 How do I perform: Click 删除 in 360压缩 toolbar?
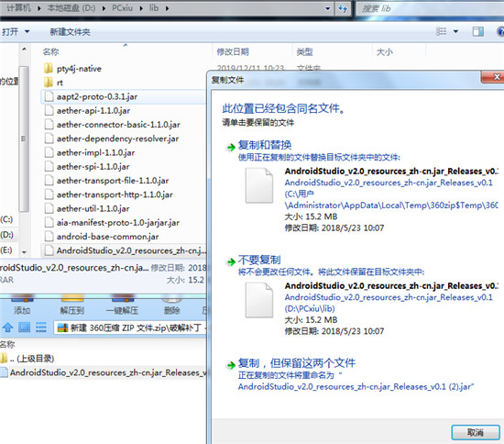click(172, 305)
